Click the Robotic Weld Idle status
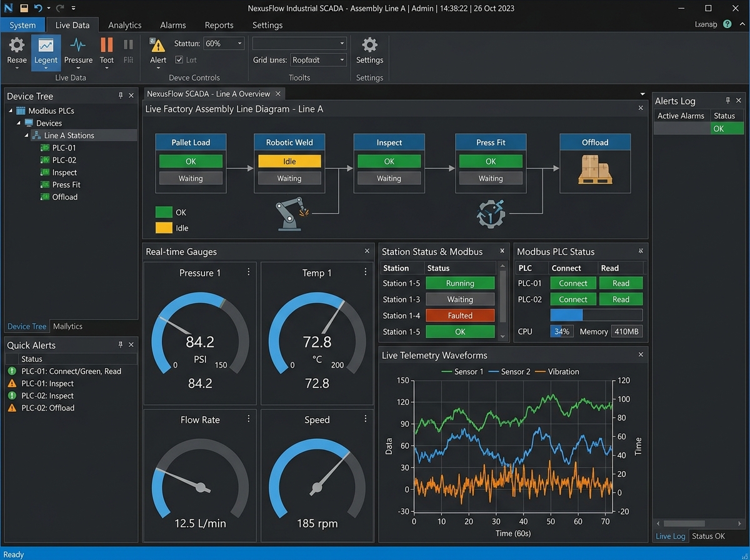This screenshot has height=560, width=750. 289,161
